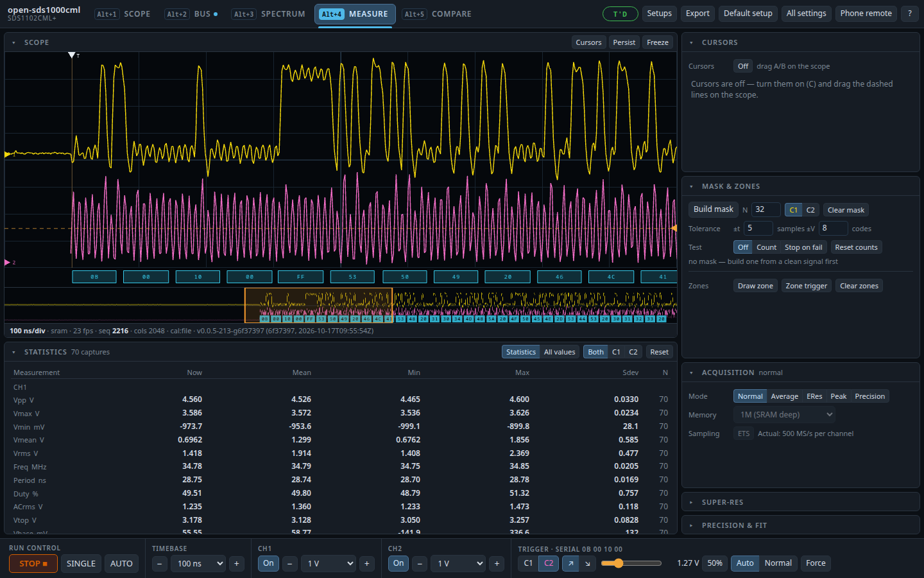The width and height of the screenshot is (924, 578).
Task: Decrease CH1 volts per division
Action: click(x=290, y=564)
